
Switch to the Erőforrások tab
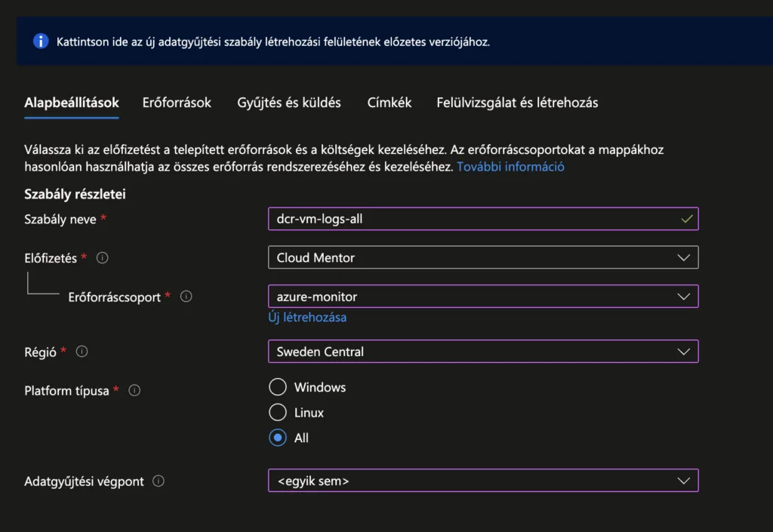pyautogui.click(x=177, y=103)
